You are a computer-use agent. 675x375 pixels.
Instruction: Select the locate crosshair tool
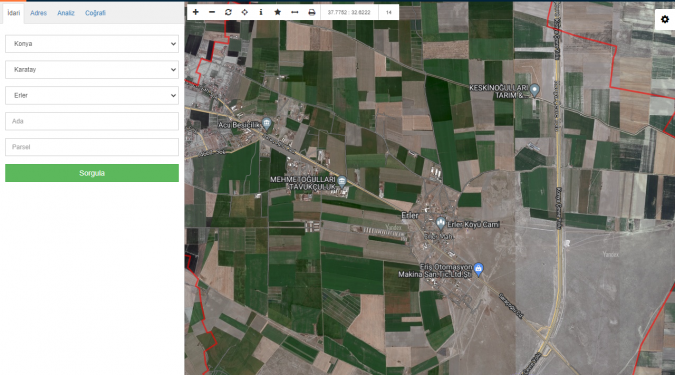(245, 12)
